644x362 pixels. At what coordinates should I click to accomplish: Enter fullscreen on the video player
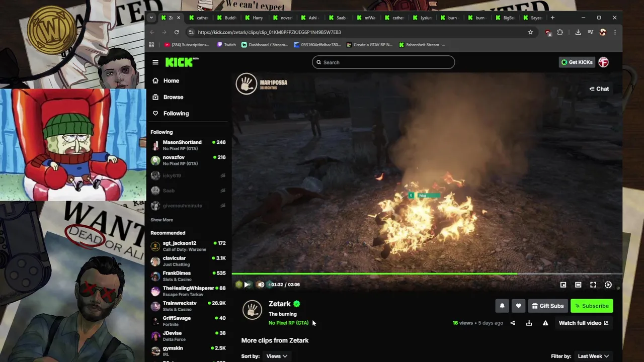[593, 285]
